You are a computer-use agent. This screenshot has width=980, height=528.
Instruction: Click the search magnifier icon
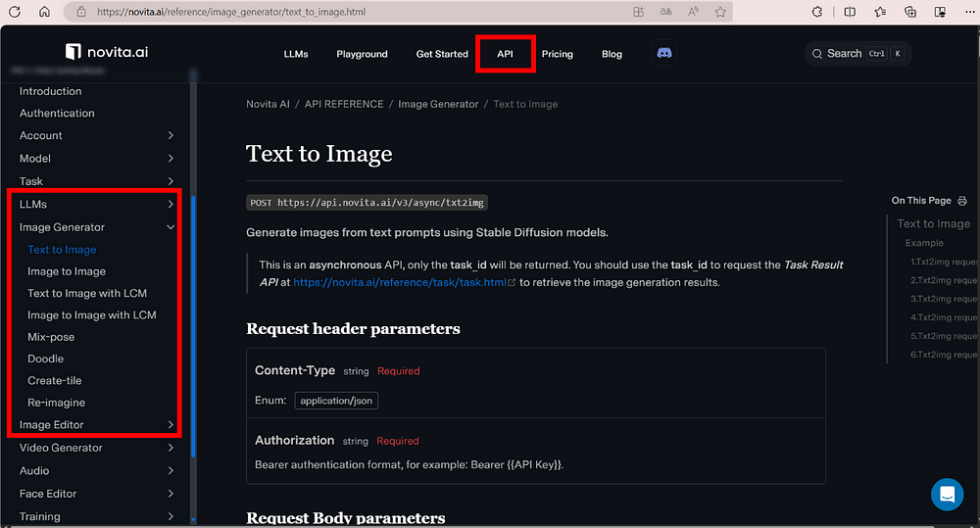817,54
